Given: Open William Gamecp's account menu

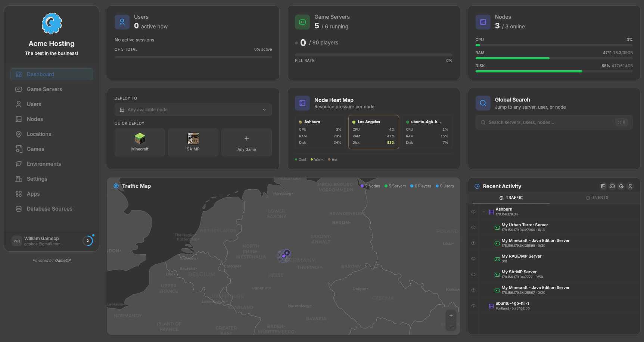Looking at the screenshot, I should pyautogui.click(x=51, y=240).
